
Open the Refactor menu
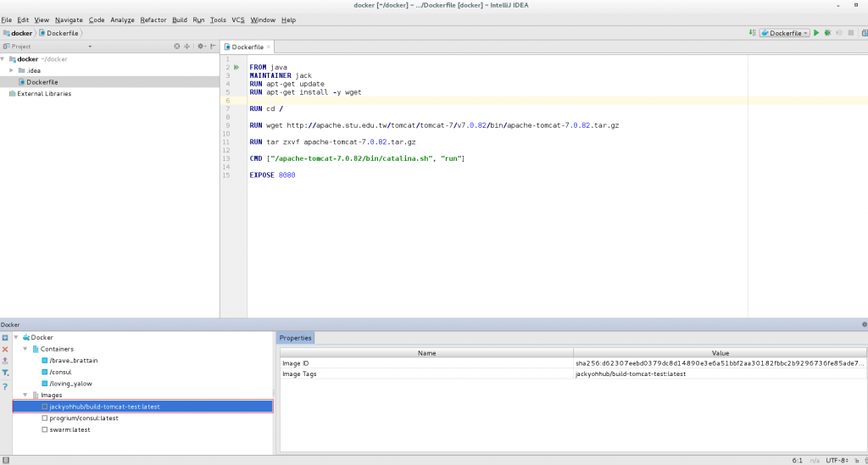coord(153,19)
